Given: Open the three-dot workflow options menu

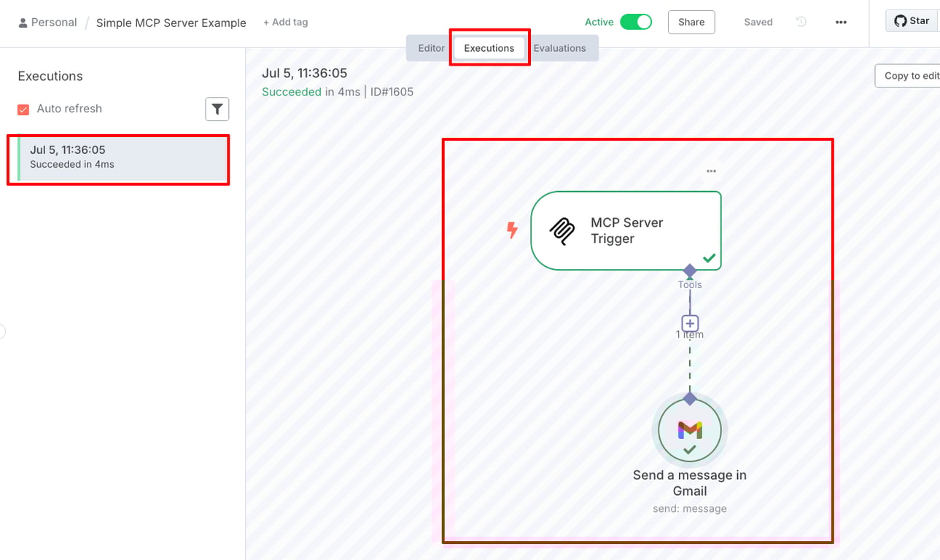Looking at the screenshot, I should (841, 22).
